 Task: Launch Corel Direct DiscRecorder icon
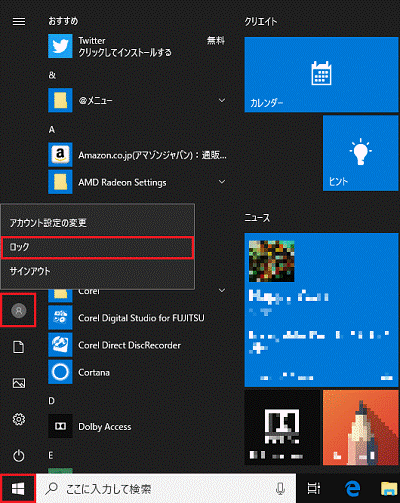[x=60, y=345]
